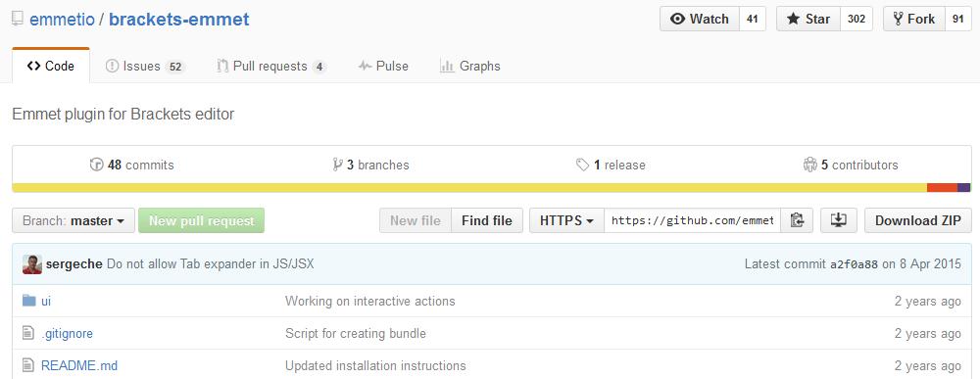Click the README.md file icon
This screenshot has height=379, width=980.
[28, 365]
